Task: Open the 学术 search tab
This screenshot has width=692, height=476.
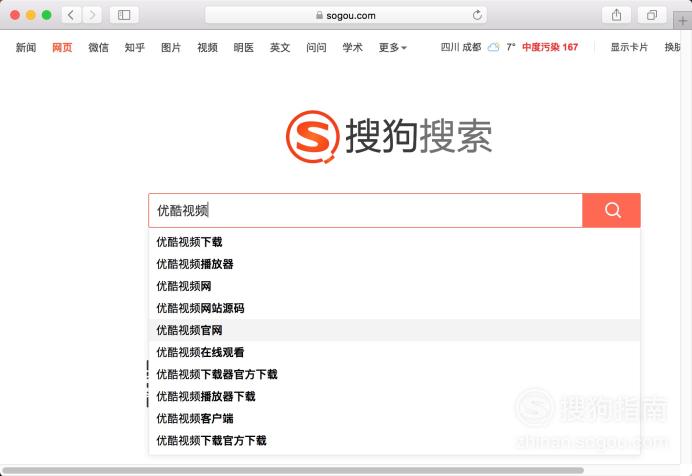Action: [353, 47]
